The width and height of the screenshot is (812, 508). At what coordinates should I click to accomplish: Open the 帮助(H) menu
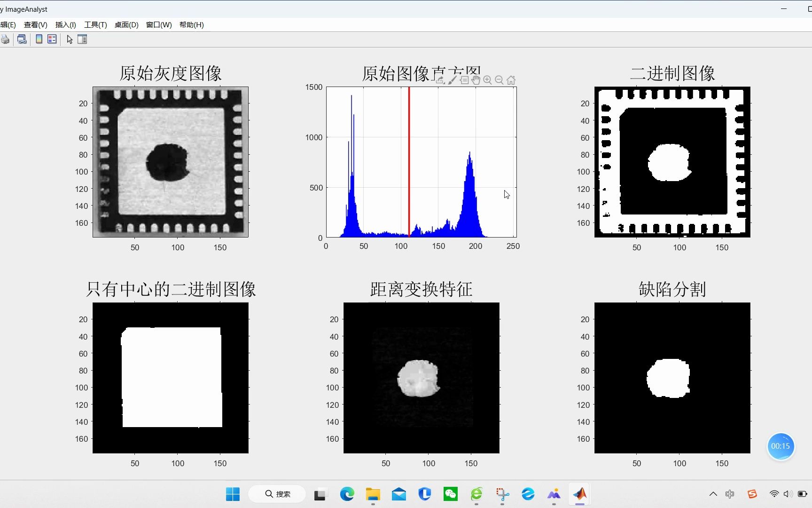click(x=192, y=25)
